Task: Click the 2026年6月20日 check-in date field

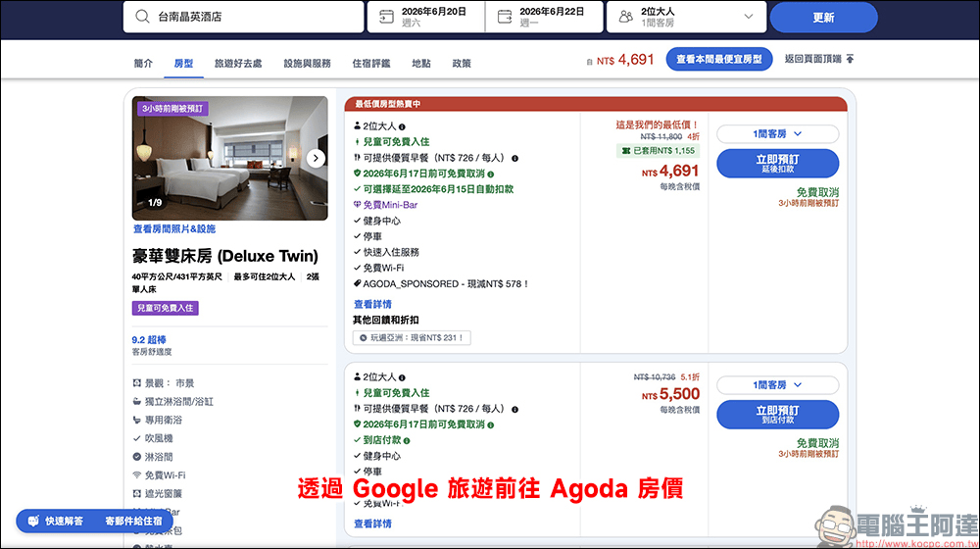Action: (425, 17)
